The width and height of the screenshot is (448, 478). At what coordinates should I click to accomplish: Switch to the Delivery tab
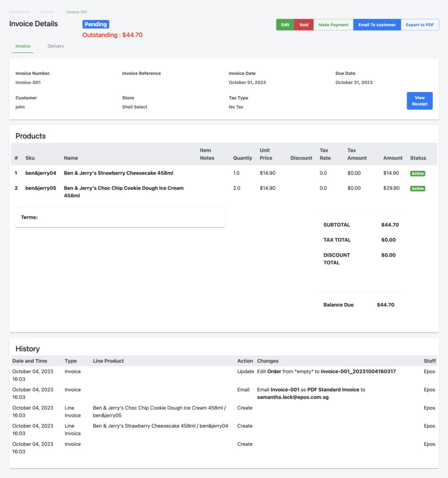[x=56, y=46]
